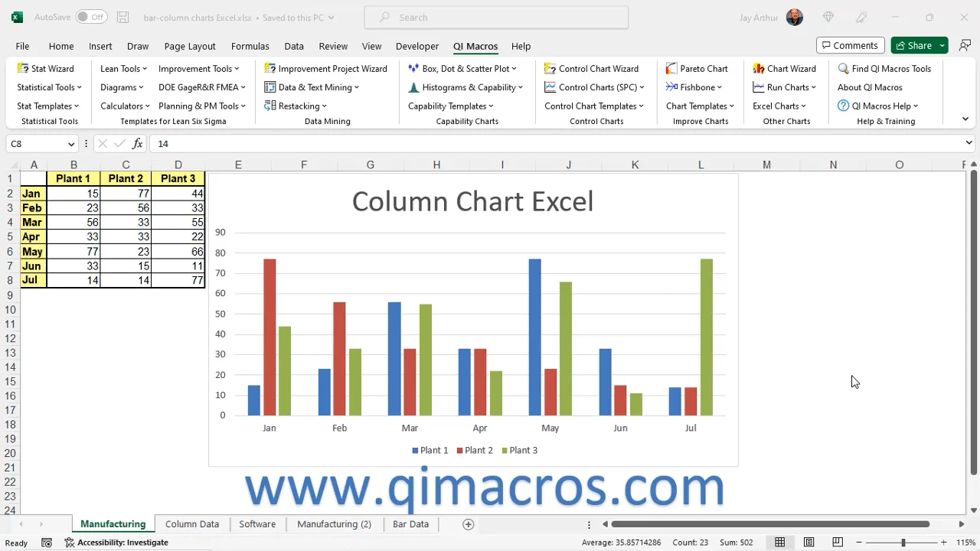Open the Insert ribbon tab
Viewport: 980px width, 551px height.
(x=100, y=46)
